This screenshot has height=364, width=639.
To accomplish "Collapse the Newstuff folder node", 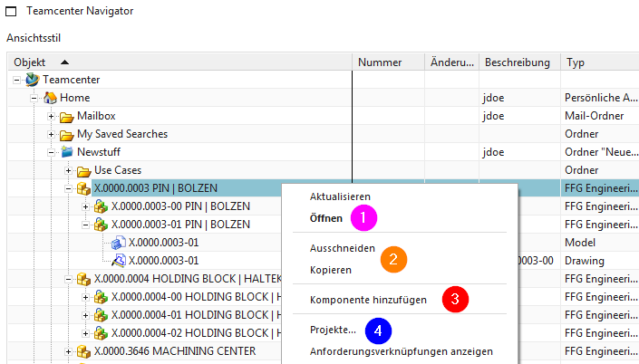I will pyautogui.click(x=53, y=152).
